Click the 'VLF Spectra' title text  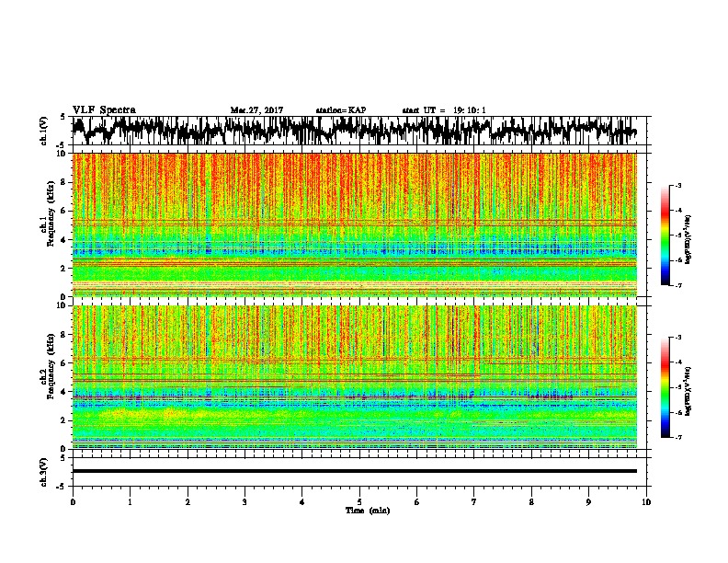pos(104,110)
